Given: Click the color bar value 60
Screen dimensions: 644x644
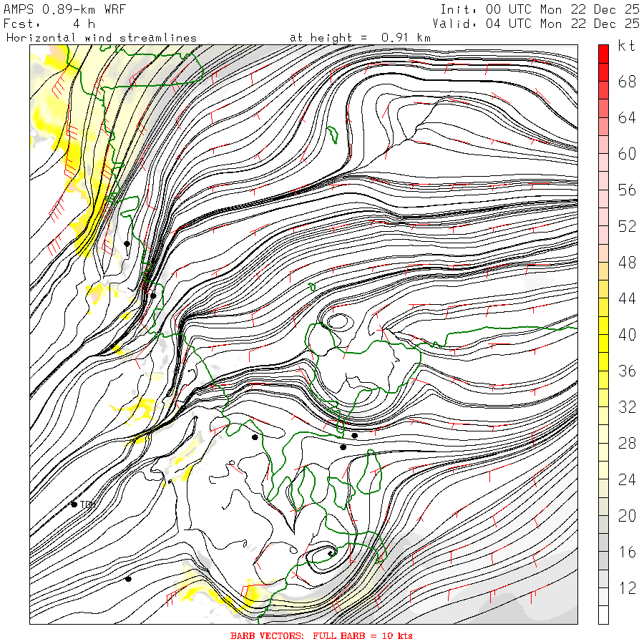Looking at the screenshot, I should coord(627,154).
